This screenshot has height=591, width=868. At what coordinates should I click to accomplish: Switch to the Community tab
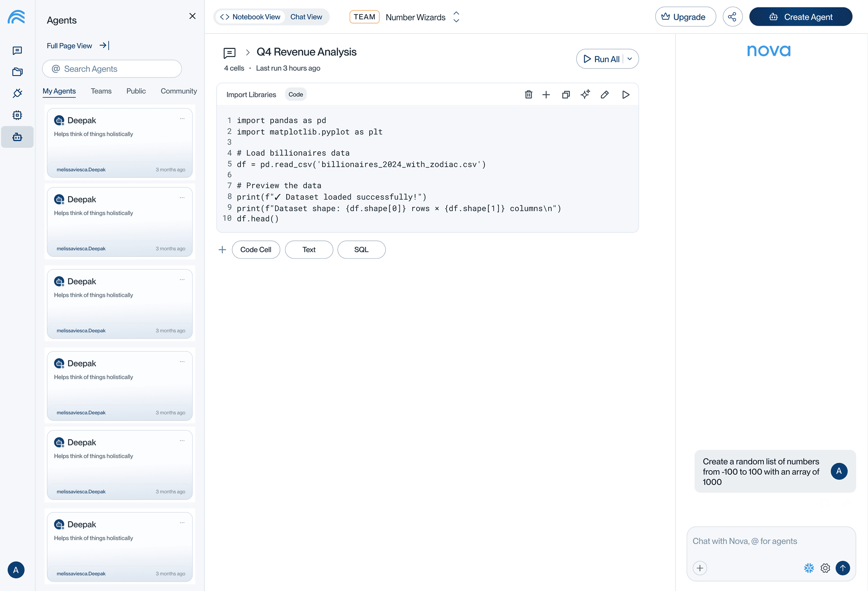[x=179, y=91]
